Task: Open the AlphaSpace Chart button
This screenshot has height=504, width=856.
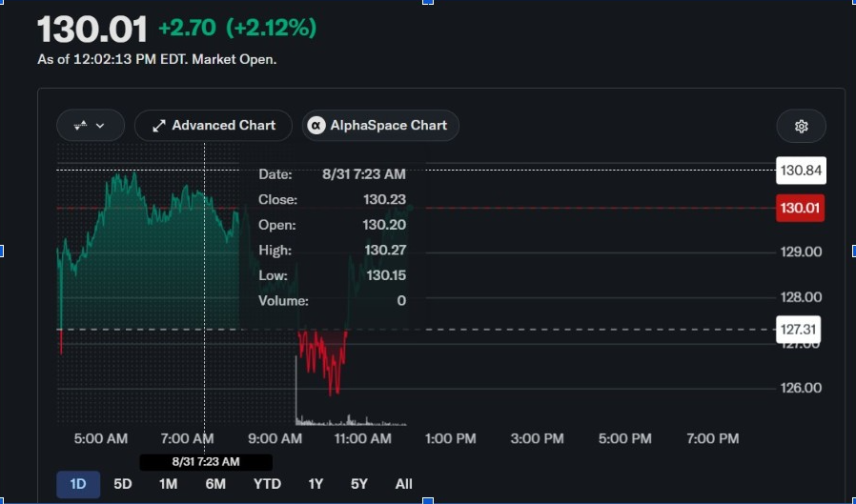Action: (380, 126)
